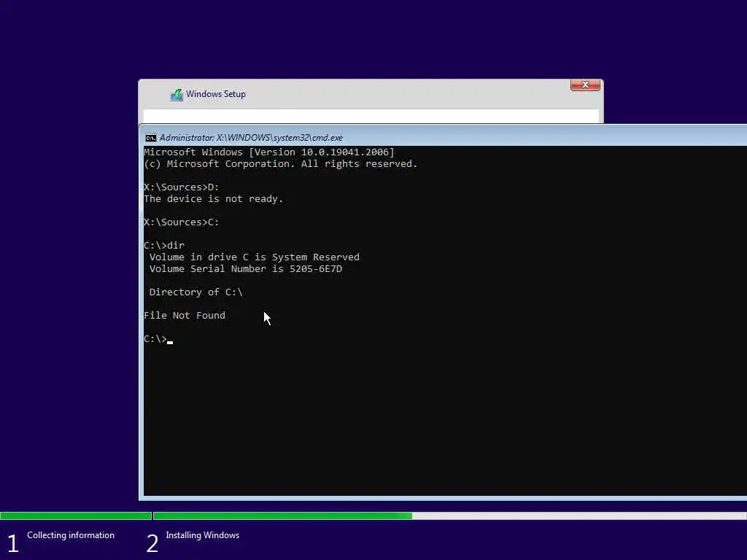Click the 'Installing Windows' step label
This screenshot has height=560, width=747.
(x=203, y=535)
